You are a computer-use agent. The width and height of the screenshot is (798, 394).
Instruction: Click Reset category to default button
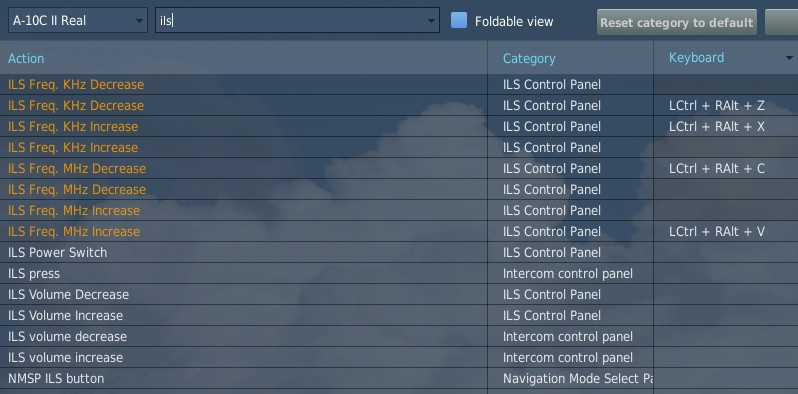(x=676, y=22)
